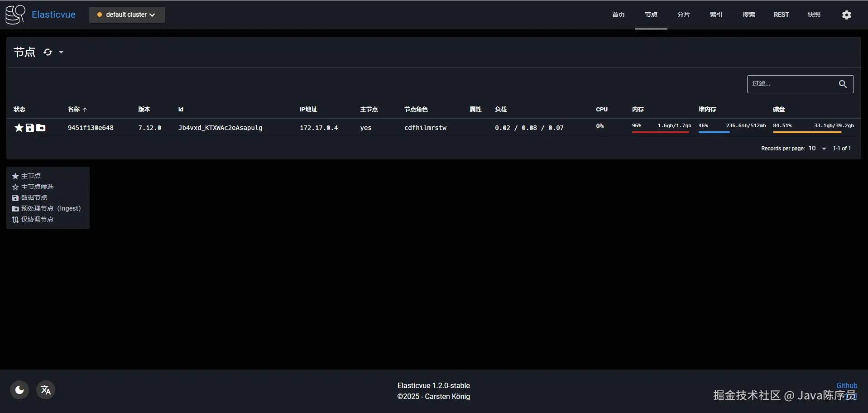Sort by the 名称 column header
Screen dimensions: 868x413
coord(77,110)
